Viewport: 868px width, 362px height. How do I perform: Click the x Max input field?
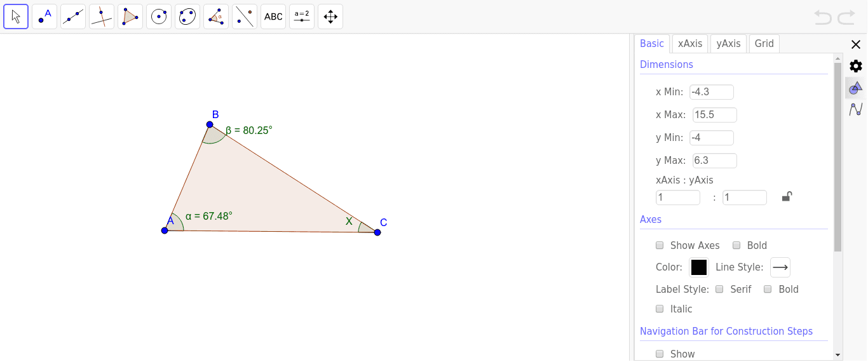pyautogui.click(x=715, y=115)
